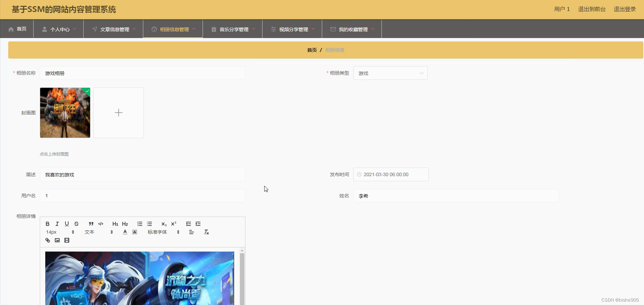Insert a code block in the editor
Screen dimensions: 644x305
[x=101, y=224]
